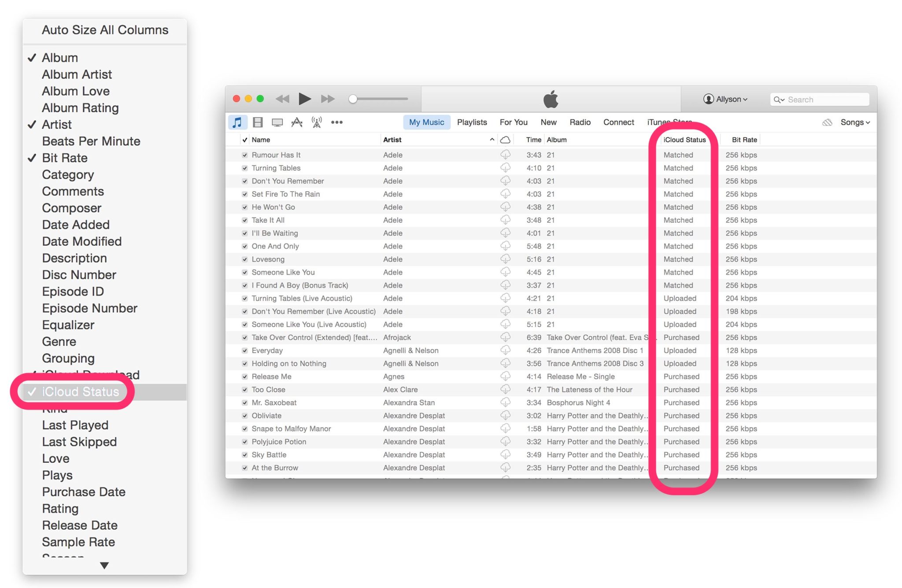Open the Connect tab
Screen dimensions: 902x588
click(618, 122)
